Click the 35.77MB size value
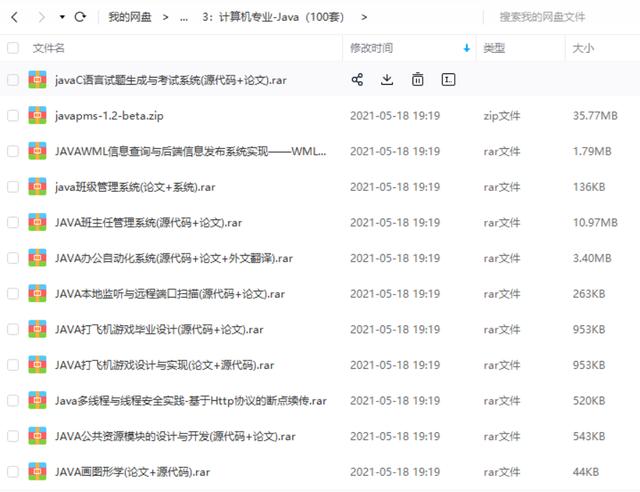 [x=595, y=116]
